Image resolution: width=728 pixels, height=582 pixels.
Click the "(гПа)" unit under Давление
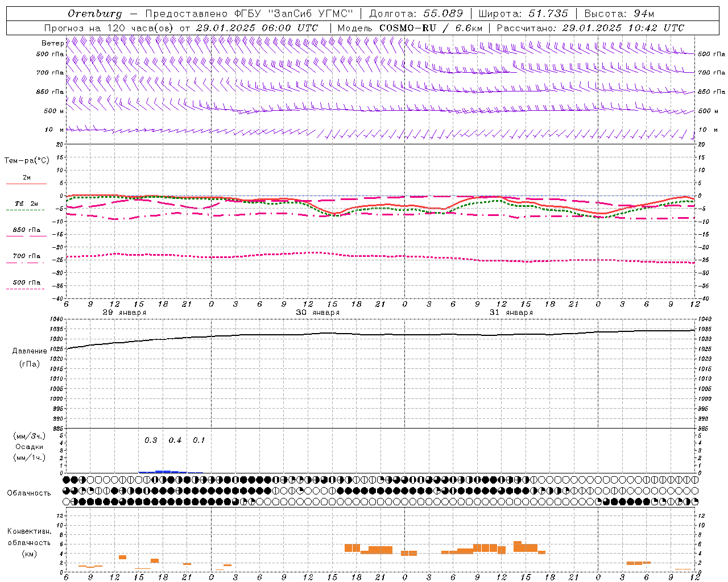click(x=30, y=364)
